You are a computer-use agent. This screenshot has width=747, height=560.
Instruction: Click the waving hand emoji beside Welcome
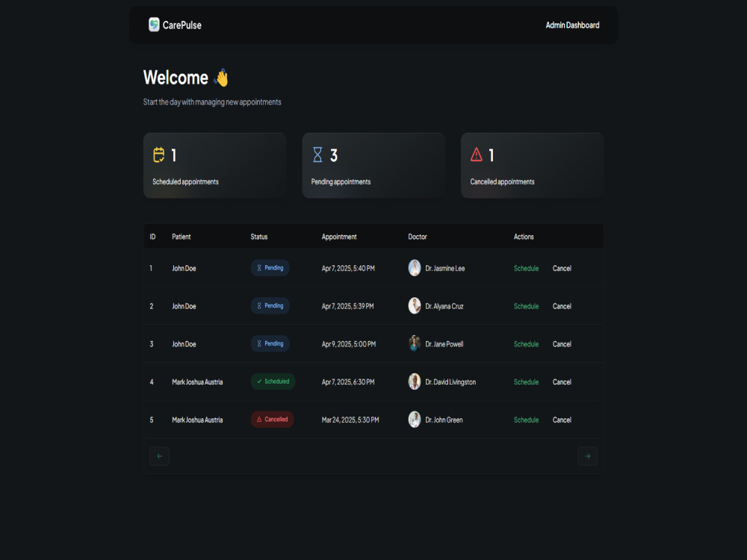pyautogui.click(x=222, y=78)
